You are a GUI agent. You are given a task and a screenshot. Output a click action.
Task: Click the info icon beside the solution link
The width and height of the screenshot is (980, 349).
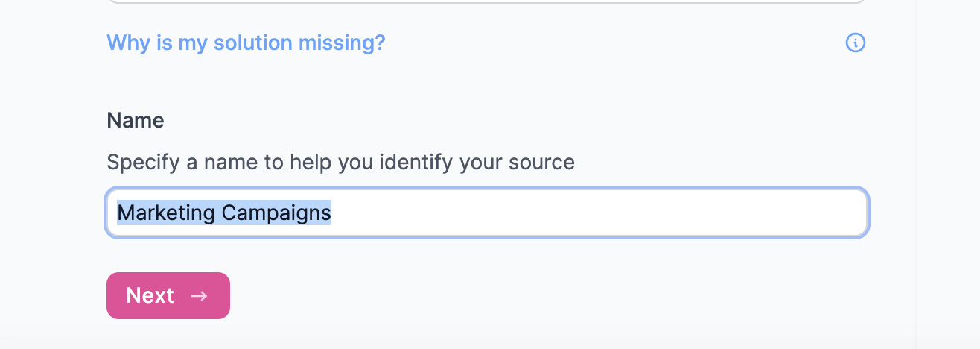[x=856, y=43]
